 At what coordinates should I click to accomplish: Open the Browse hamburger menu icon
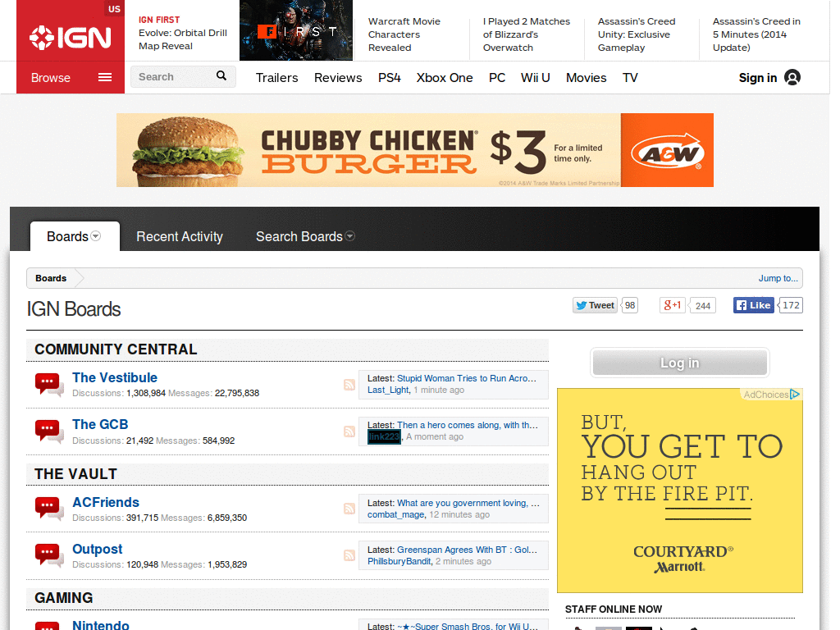(105, 78)
